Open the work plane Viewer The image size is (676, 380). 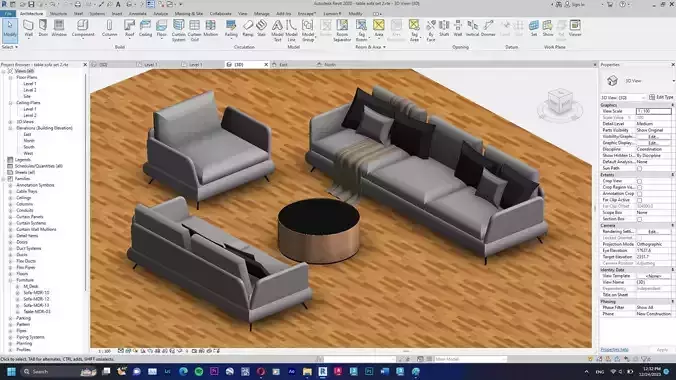pos(575,28)
